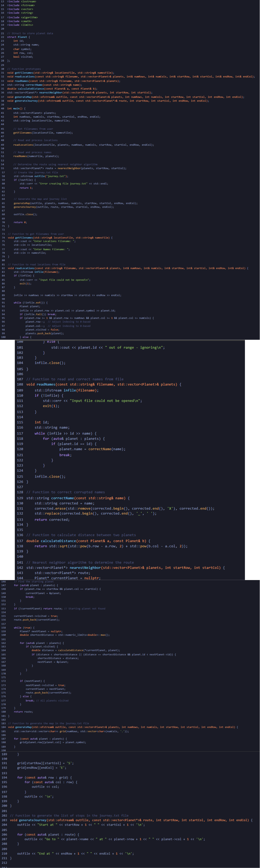The height and width of the screenshot is (868, 260).
Task: Click the generateMap function definition on line 184
Action: tap(123, 727)
